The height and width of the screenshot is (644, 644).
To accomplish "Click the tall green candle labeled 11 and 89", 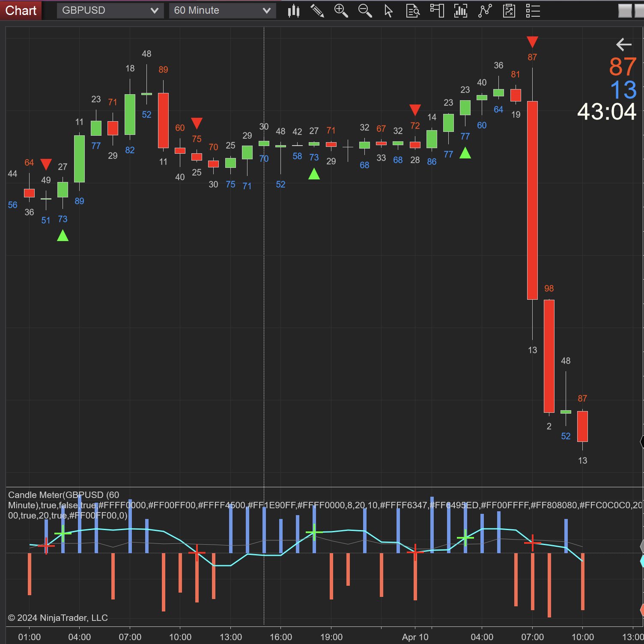I will point(79,159).
